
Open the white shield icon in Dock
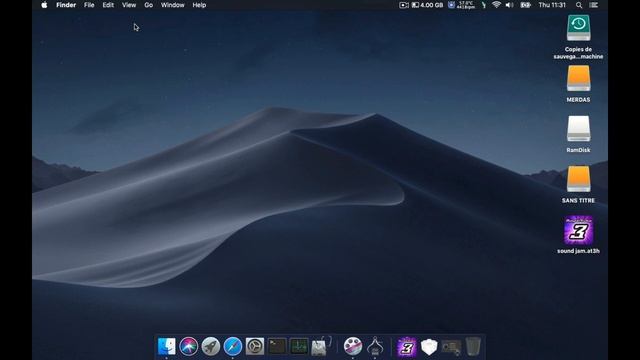click(429, 347)
